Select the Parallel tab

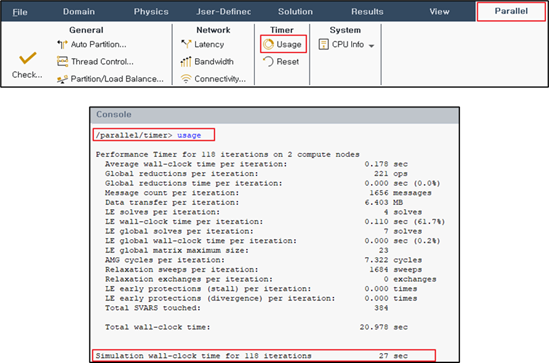pos(511,11)
